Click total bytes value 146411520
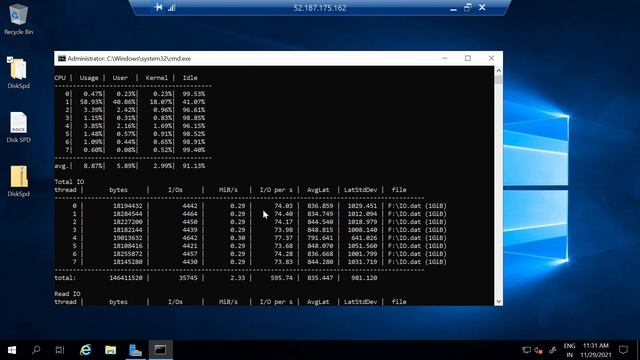The width and height of the screenshot is (640, 360). [126, 278]
